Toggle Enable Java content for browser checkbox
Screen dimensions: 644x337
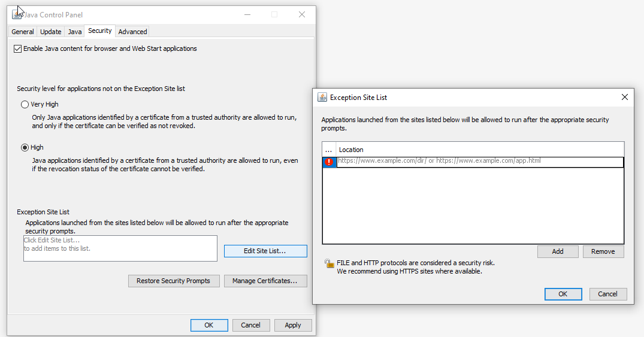pos(17,49)
